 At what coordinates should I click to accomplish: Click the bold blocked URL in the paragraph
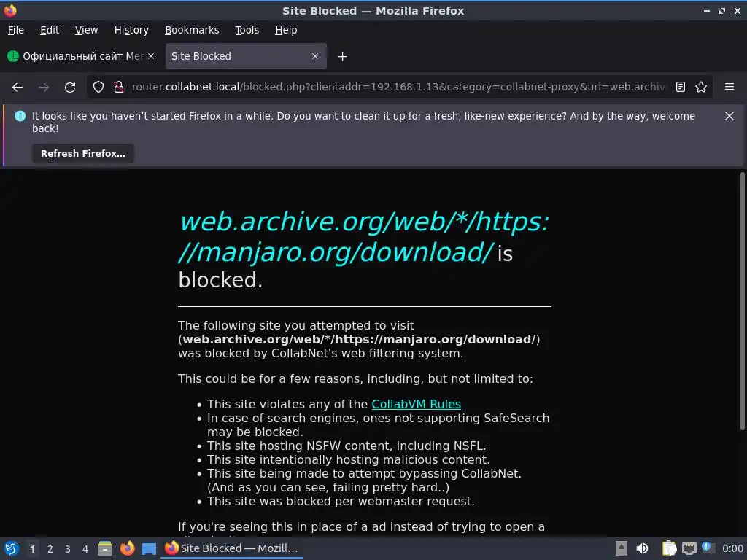pos(359,340)
